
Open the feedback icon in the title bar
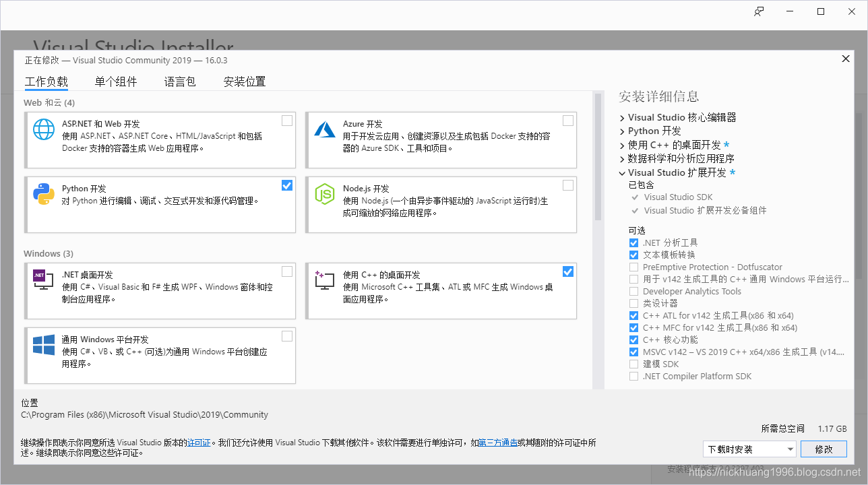pyautogui.click(x=759, y=11)
